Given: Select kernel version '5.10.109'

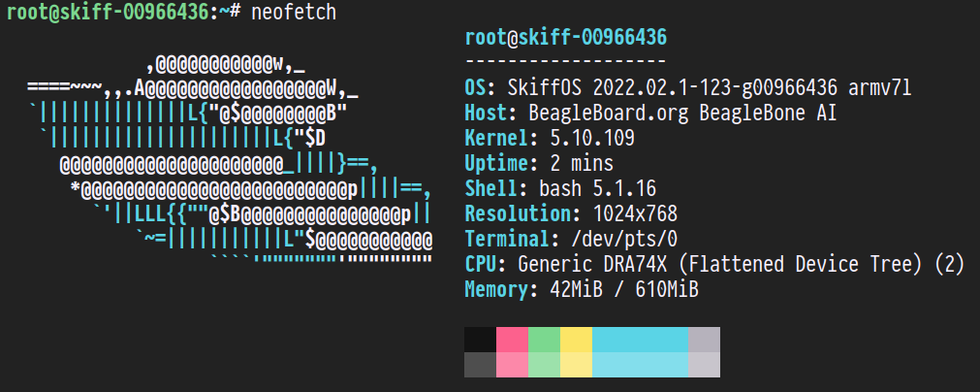Looking at the screenshot, I should [592, 138].
